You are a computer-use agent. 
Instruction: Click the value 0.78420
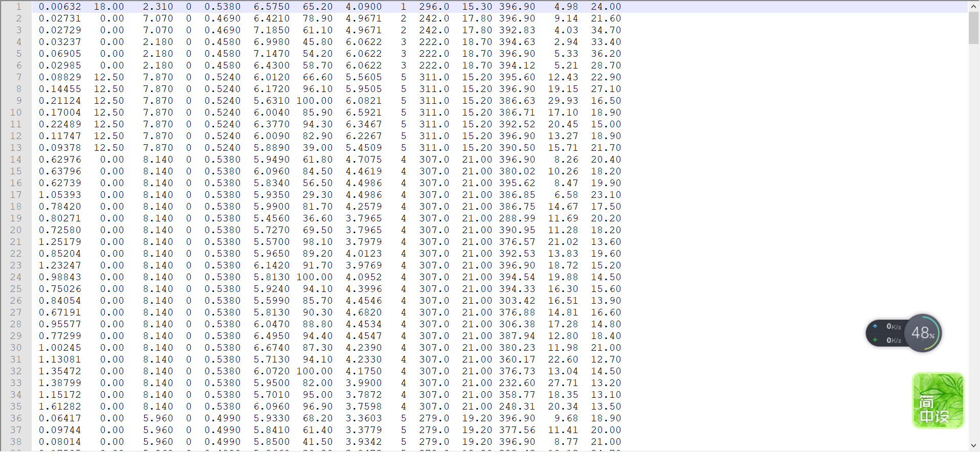coord(60,207)
